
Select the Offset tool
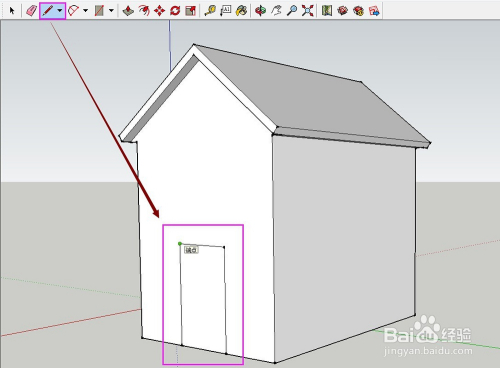(x=144, y=11)
